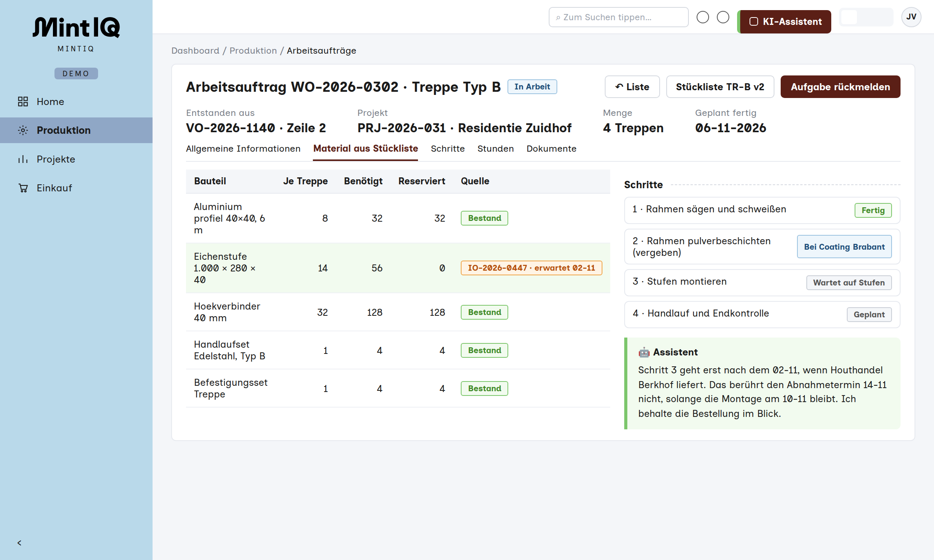Open the KI-Assistent panel

click(785, 22)
